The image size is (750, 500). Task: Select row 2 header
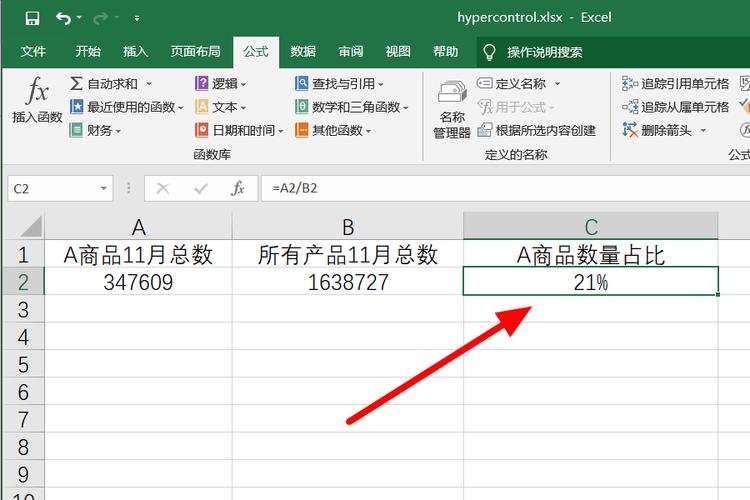(23, 281)
